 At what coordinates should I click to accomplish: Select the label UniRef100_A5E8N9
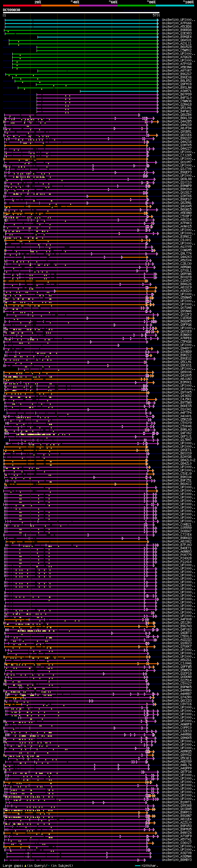(x=177, y=213)
